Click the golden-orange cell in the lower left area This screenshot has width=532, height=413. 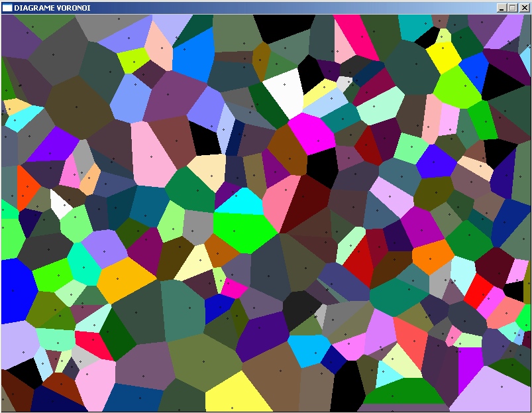pos(125,279)
